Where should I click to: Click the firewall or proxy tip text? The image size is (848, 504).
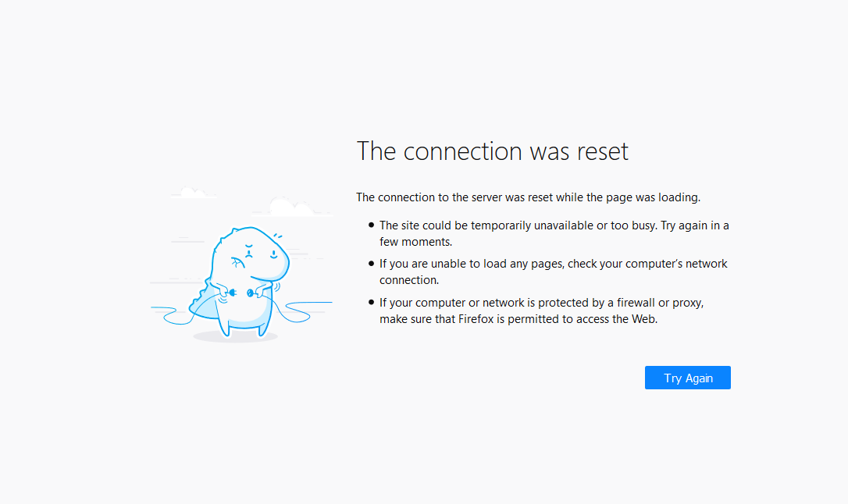(x=541, y=311)
